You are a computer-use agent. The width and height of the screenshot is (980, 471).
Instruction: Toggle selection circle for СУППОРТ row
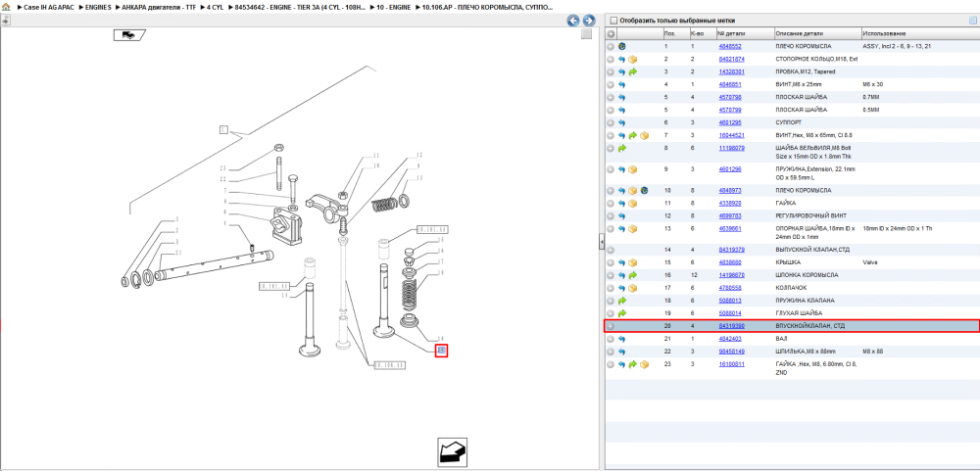(x=611, y=122)
